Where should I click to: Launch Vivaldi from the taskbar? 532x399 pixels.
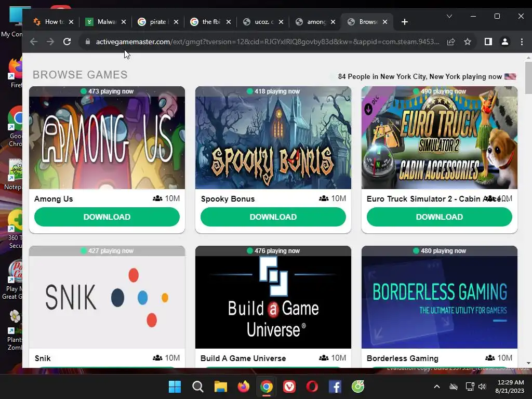(x=289, y=387)
